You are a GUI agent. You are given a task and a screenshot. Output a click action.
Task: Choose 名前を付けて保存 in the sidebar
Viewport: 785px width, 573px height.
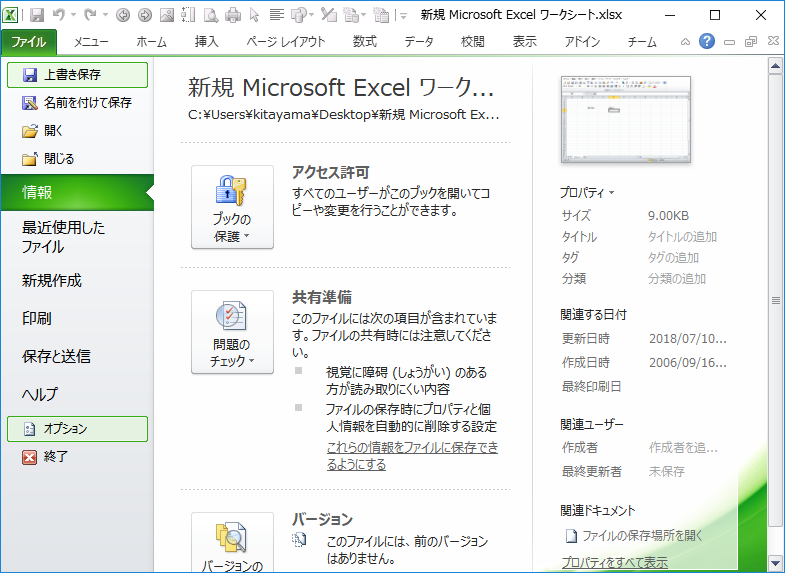[x=78, y=103]
